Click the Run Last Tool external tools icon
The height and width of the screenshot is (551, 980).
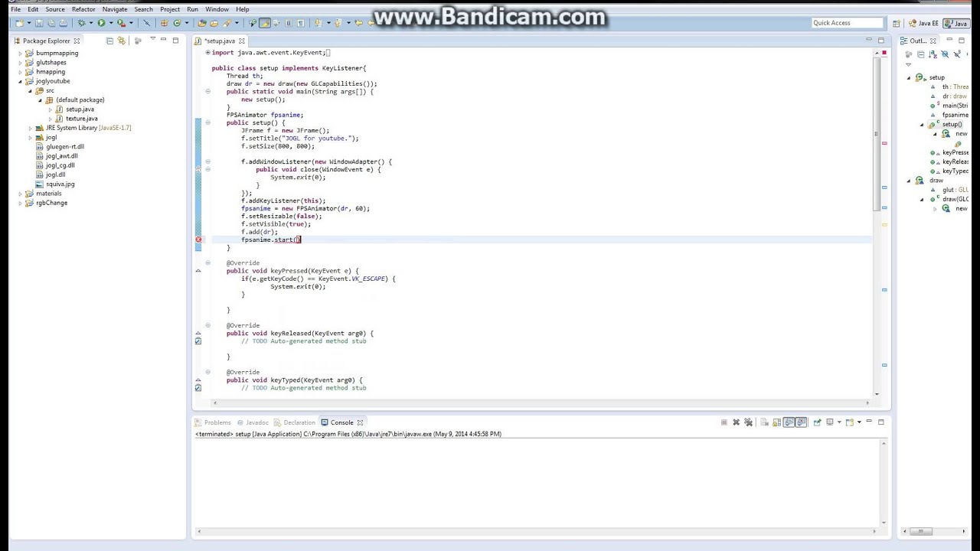tap(121, 23)
